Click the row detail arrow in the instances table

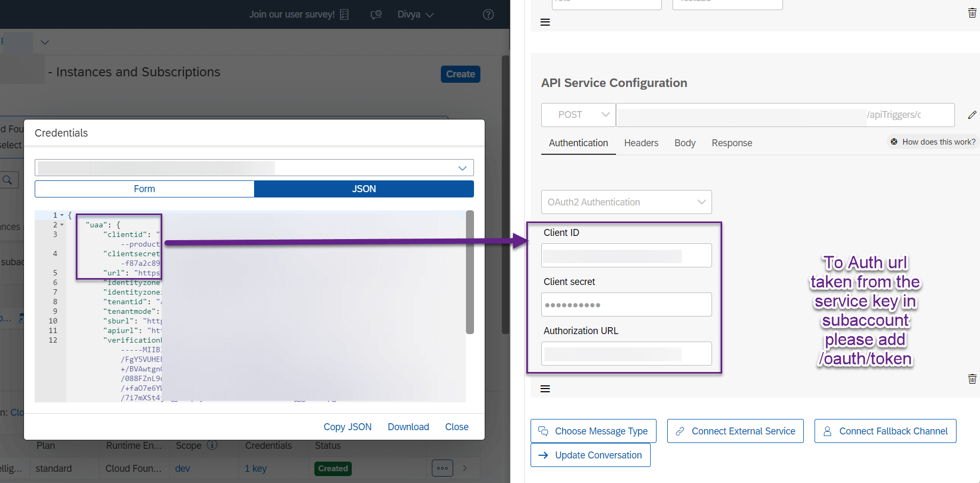pos(464,468)
